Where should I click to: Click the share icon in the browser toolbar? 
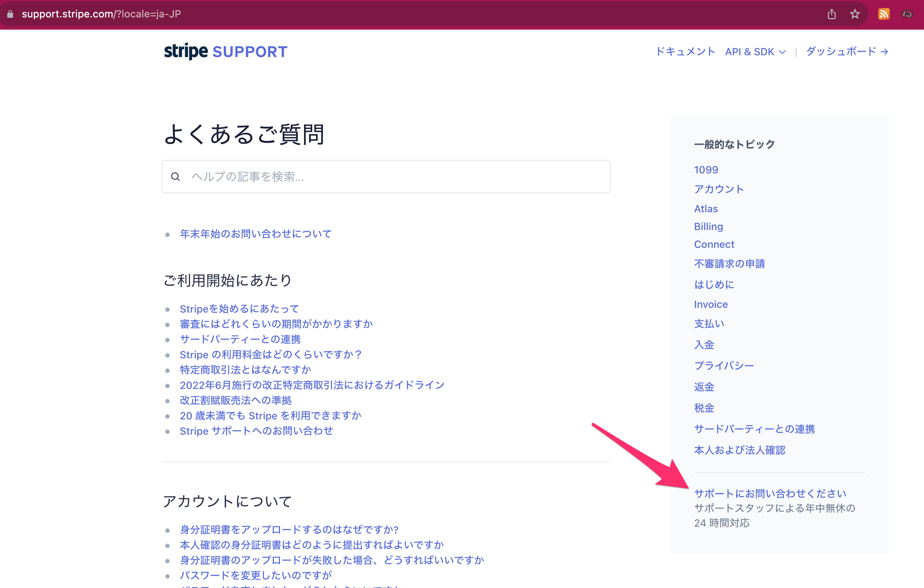(x=831, y=14)
